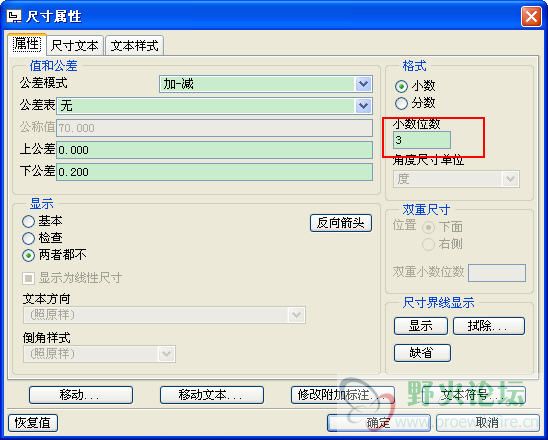548x440 pixels.
Task: Open the 公差模式 dropdown arrow
Action: [363, 84]
